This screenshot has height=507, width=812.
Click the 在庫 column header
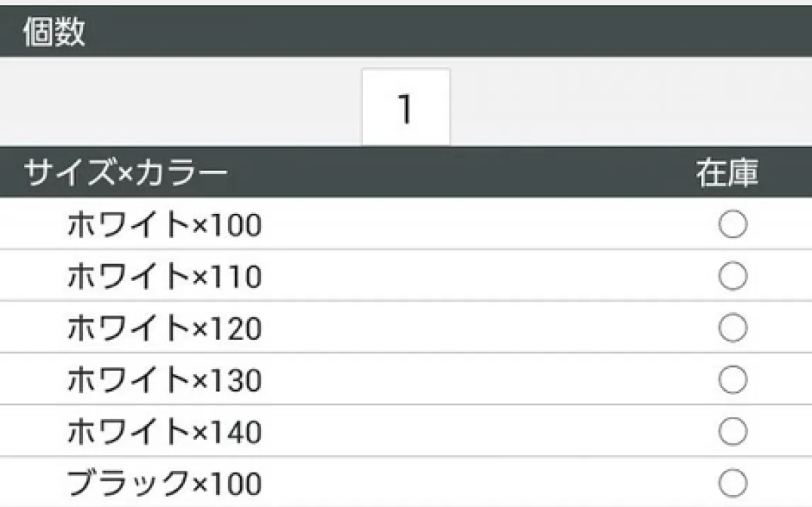727,173
